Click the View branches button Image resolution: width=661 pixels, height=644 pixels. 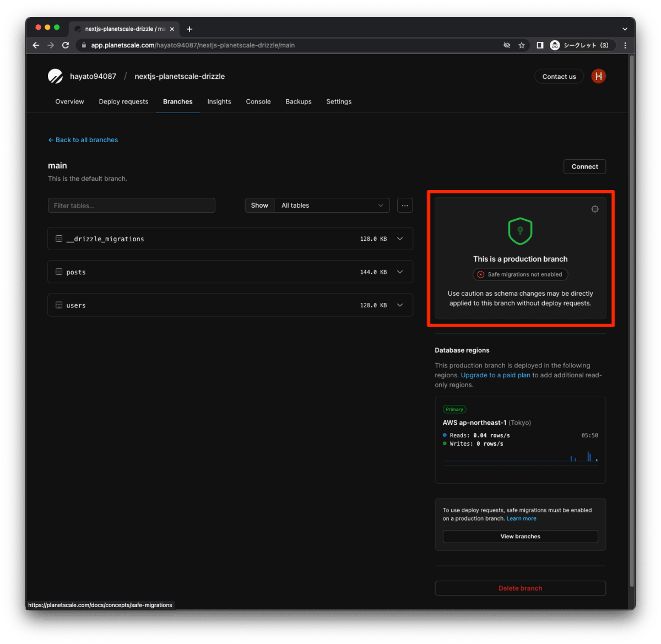521,537
